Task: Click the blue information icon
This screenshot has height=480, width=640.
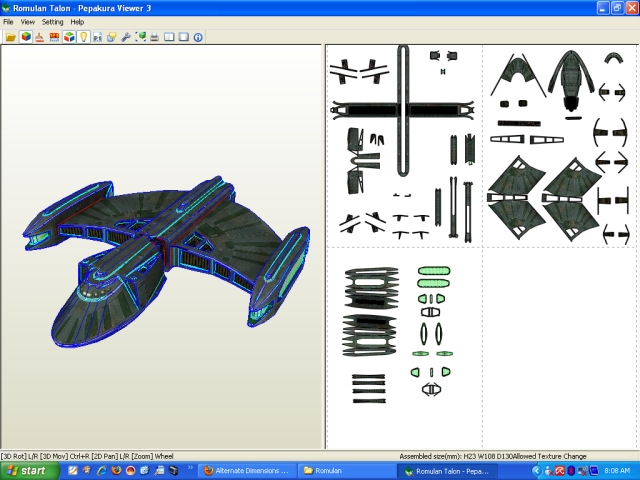Action: pyautogui.click(x=198, y=37)
